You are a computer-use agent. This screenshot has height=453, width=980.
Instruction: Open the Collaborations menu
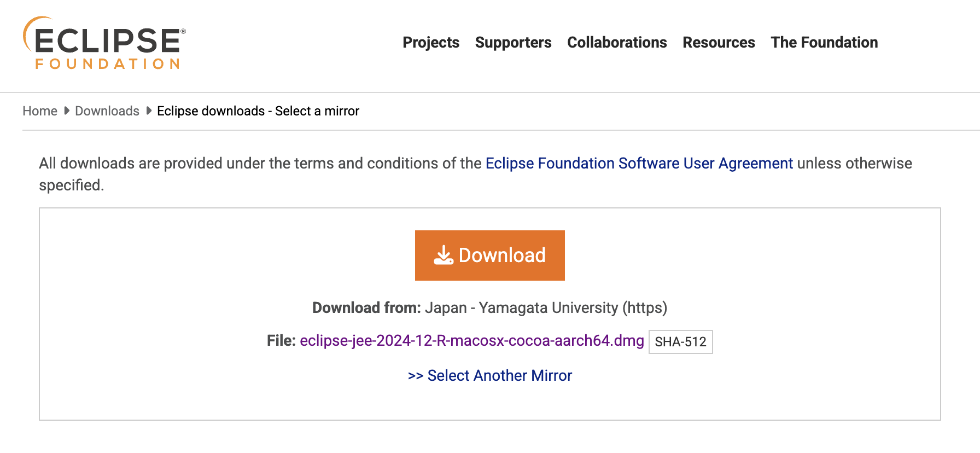click(x=617, y=42)
